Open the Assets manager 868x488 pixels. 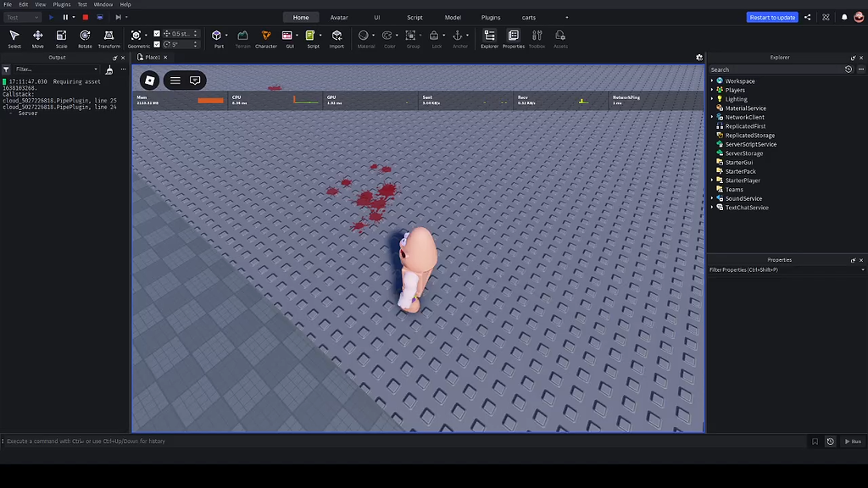[x=560, y=39]
